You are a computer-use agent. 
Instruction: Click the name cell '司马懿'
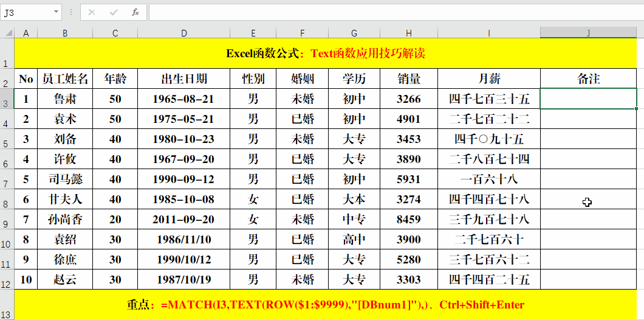click(x=65, y=179)
